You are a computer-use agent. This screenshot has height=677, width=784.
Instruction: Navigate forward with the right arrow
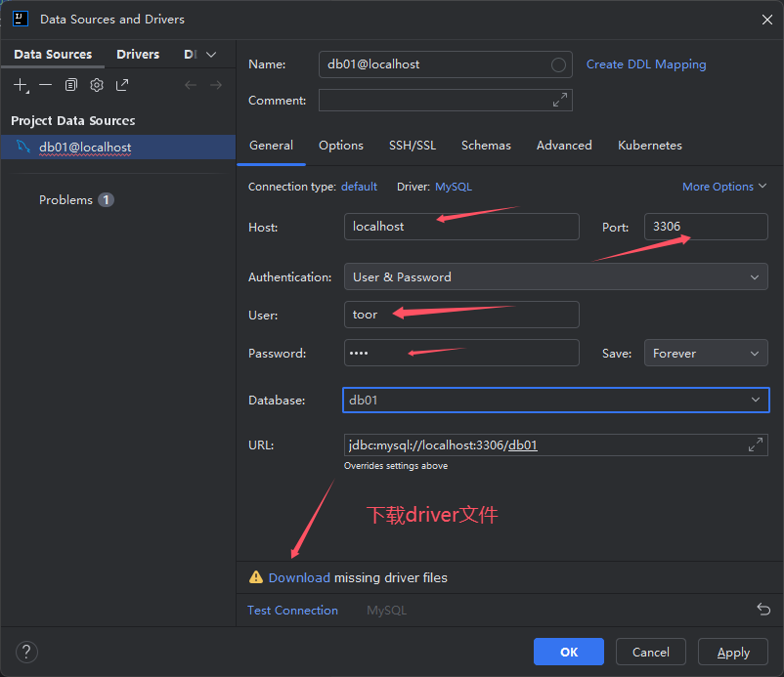[216, 85]
